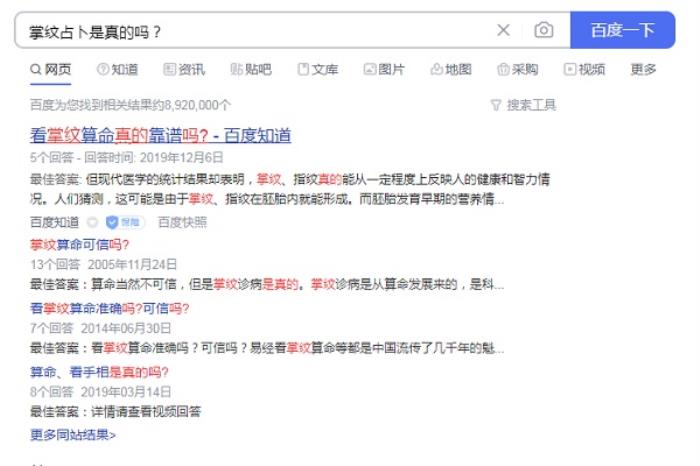Switch to the 知道 tab

pos(117,69)
